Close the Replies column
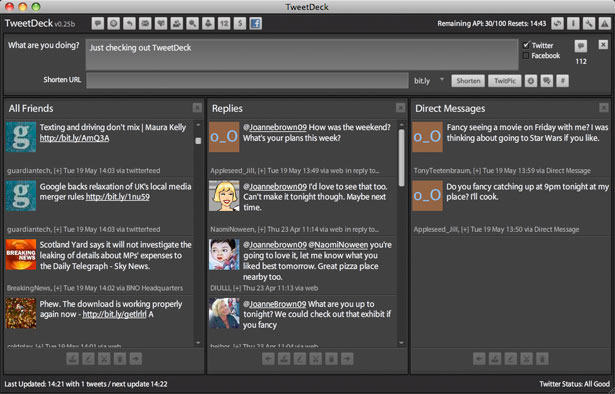Viewport: 615px width, 394px height. point(400,107)
